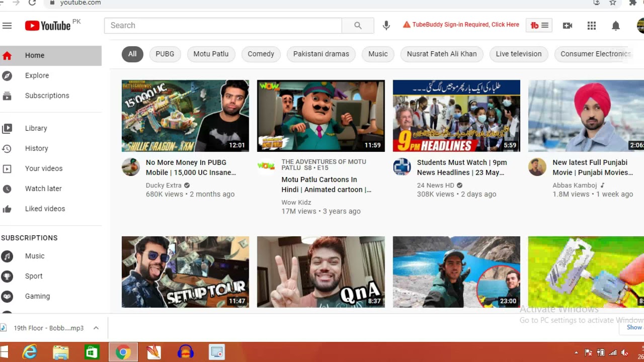
Task: Open New latest Full Punjabi Movie title
Action: 593,167
